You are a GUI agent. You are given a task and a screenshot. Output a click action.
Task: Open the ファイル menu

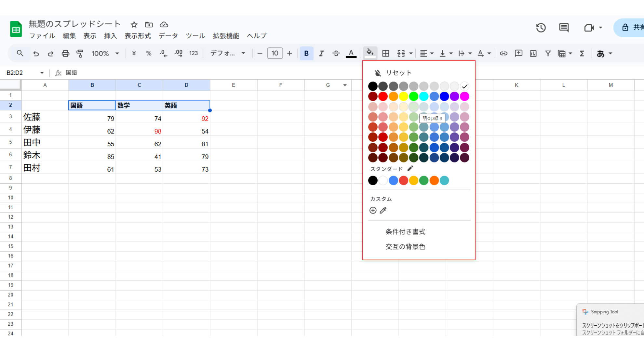tap(42, 36)
